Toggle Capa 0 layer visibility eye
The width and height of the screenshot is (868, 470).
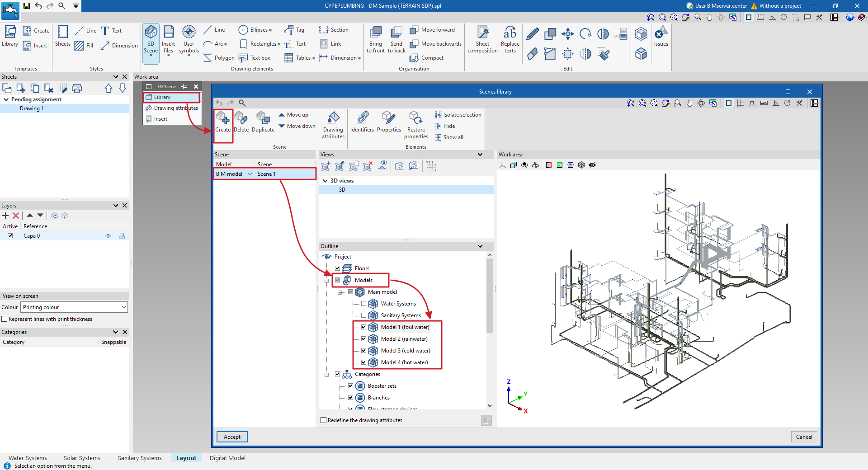[108, 236]
